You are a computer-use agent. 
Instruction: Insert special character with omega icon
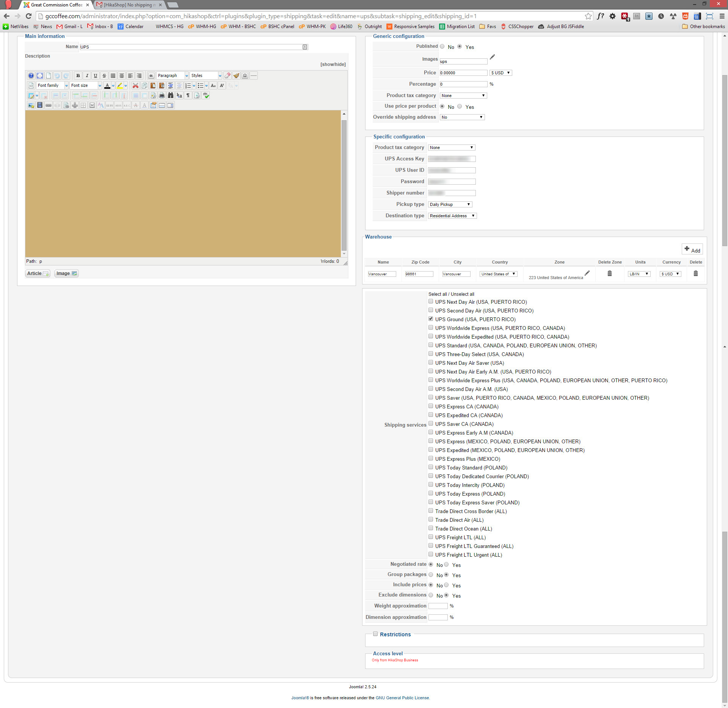245,75
